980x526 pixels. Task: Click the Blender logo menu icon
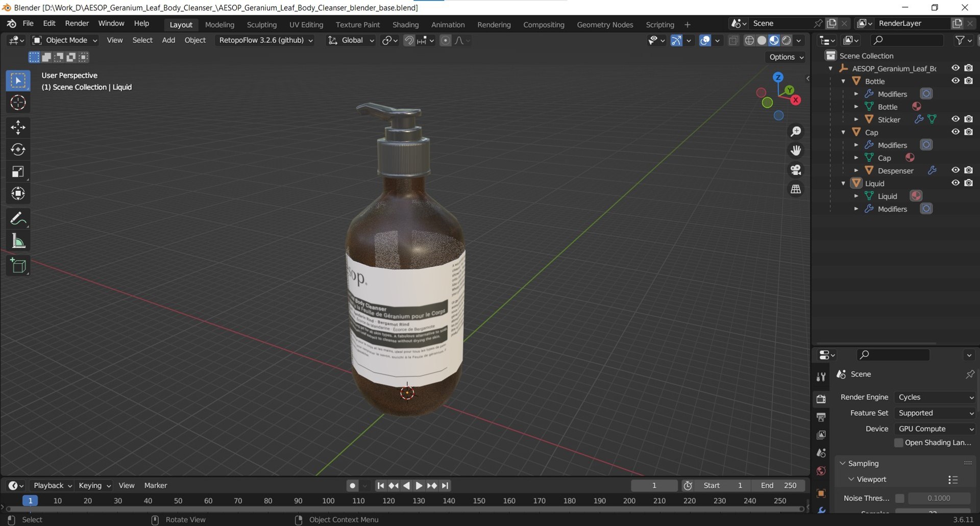tap(11, 23)
